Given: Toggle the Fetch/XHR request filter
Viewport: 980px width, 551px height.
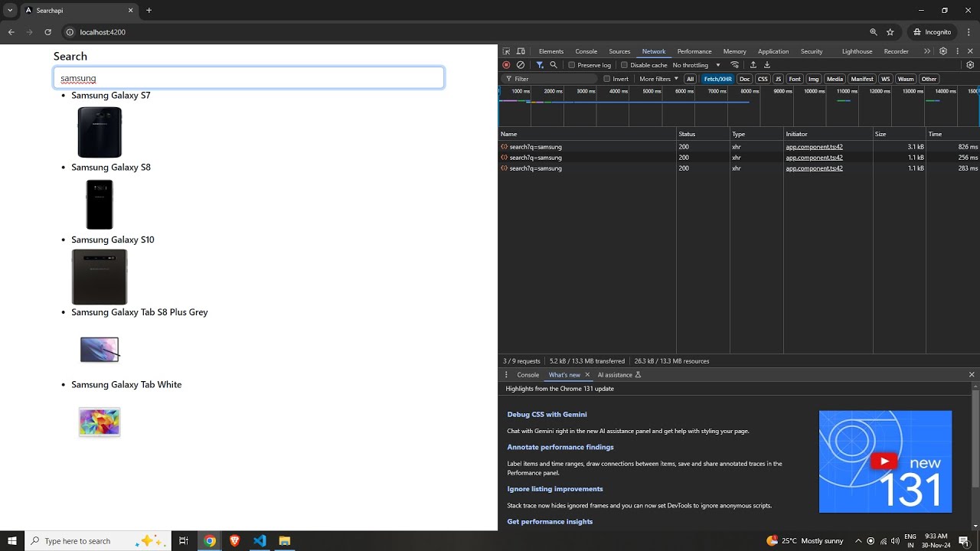Looking at the screenshot, I should [x=718, y=79].
